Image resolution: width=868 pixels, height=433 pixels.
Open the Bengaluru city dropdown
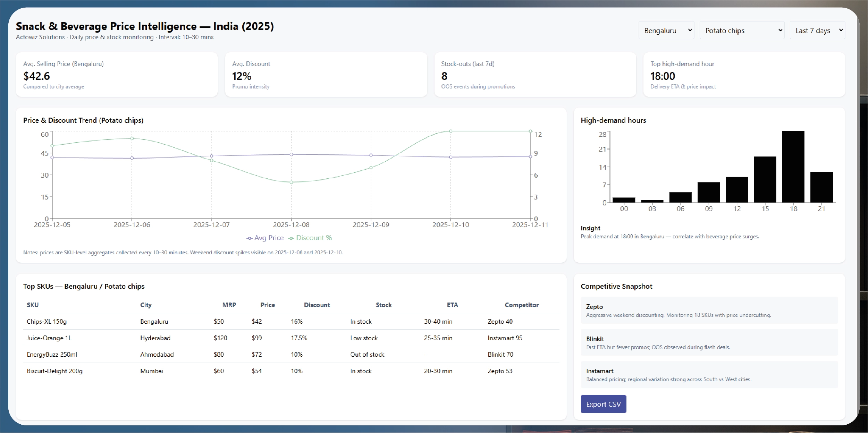pyautogui.click(x=666, y=31)
